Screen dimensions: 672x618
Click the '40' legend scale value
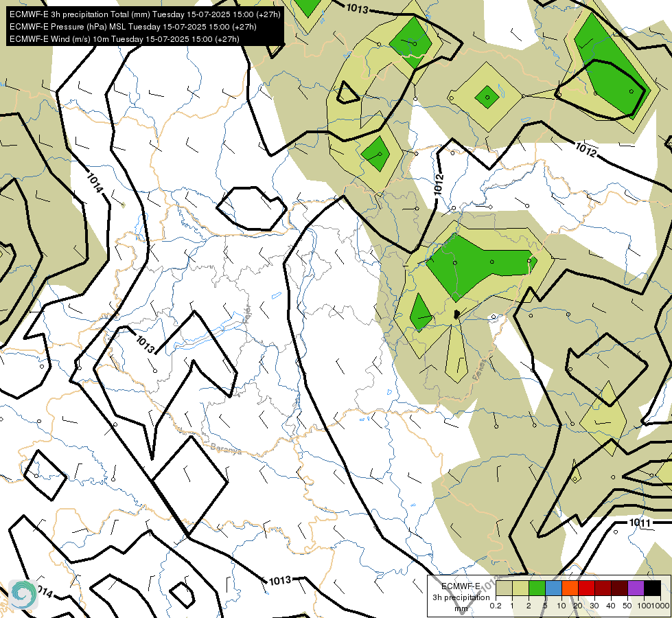tap(611, 606)
